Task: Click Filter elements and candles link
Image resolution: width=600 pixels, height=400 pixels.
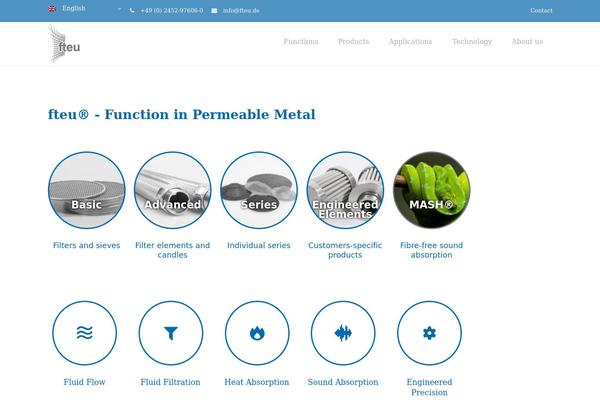Action: 173,250
